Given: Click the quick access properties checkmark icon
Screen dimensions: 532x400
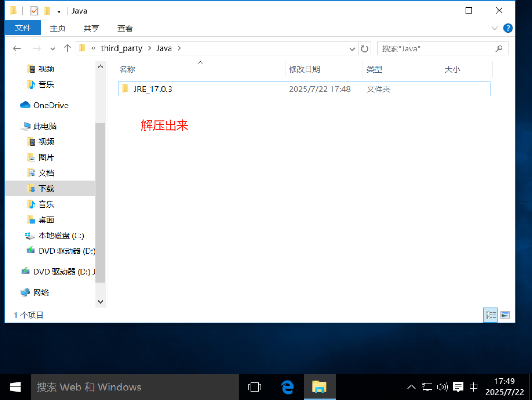Looking at the screenshot, I should click(34, 11).
